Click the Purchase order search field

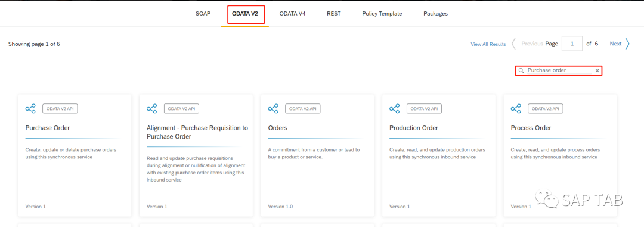559,70
